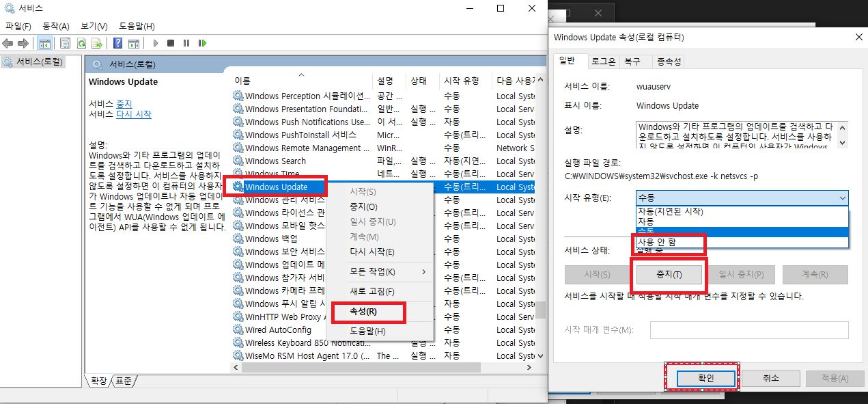Click gear icon beside WinHTTP Web Proxy
Screen dimensions: 868x404
(238, 317)
